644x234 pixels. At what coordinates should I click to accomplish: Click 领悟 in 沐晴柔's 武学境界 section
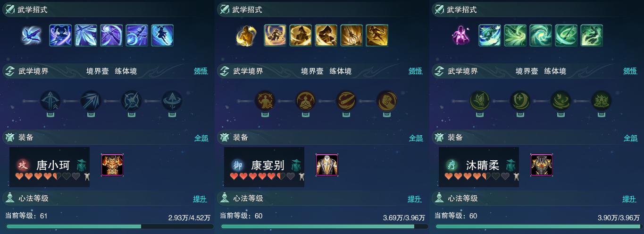[x=630, y=71]
